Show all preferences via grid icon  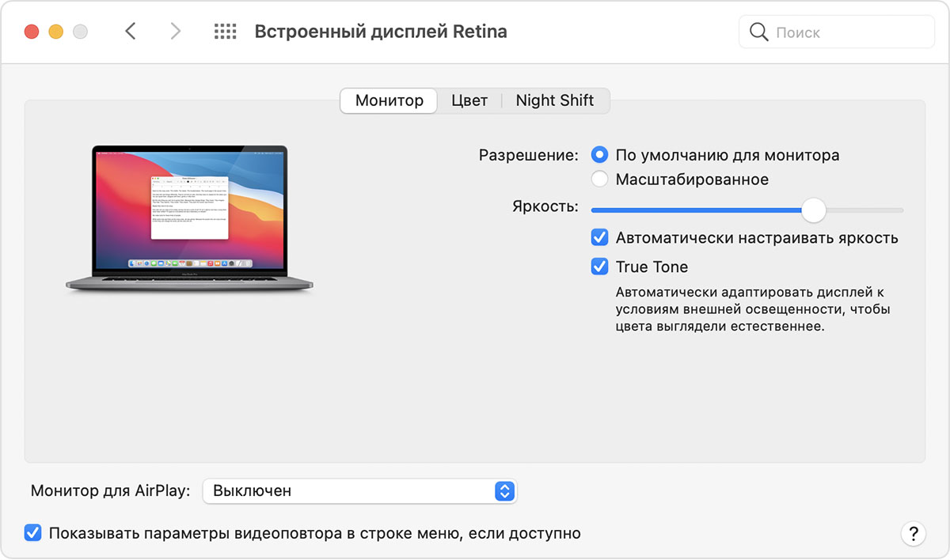(x=226, y=32)
